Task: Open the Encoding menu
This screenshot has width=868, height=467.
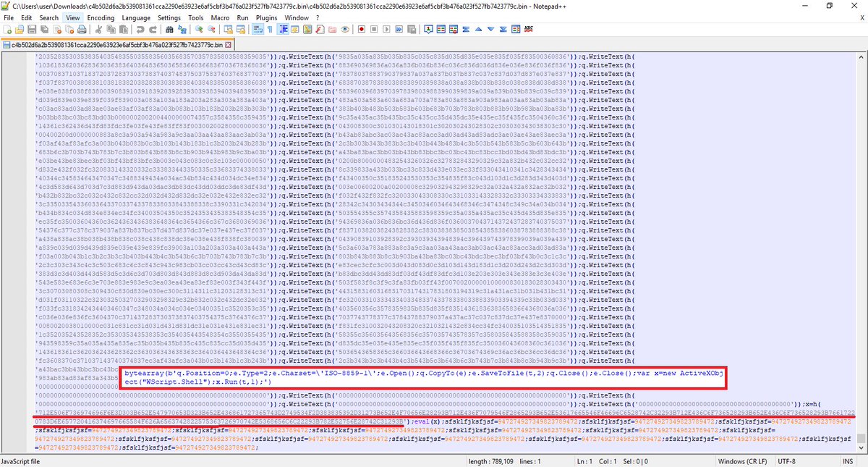Action: 101,17
